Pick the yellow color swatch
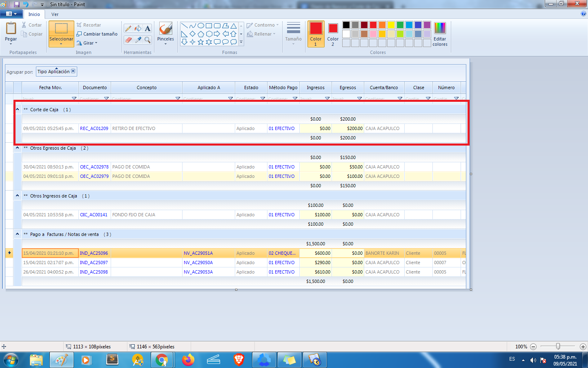The width and height of the screenshot is (588, 368). click(x=391, y=25)
